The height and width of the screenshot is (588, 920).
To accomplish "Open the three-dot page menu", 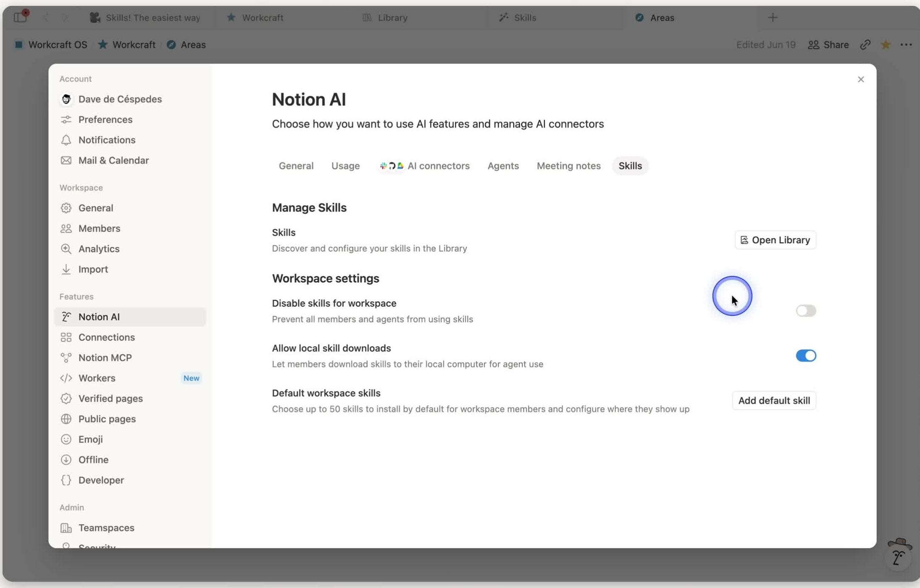I will coord(906,45).
